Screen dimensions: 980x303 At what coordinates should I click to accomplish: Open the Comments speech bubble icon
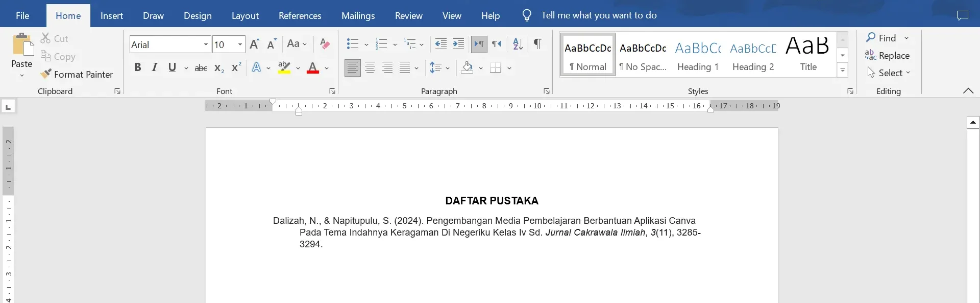(962, 15)
